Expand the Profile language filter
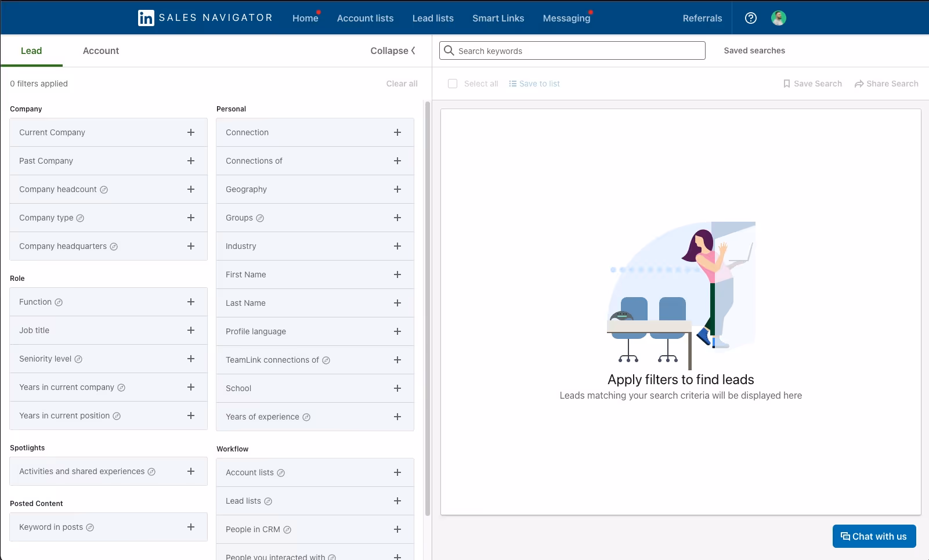The image size is (929, 560). click(x=315, y=331)
